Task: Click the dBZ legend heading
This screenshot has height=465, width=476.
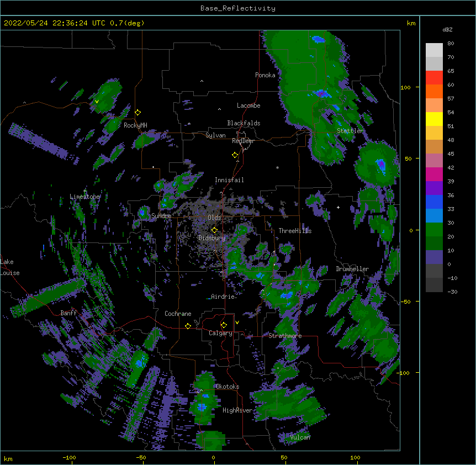Action: (x=447, y=29)
